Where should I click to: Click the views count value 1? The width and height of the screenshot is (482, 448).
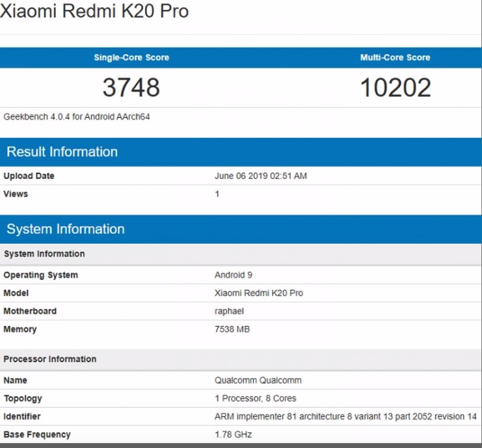pyautogui.click(x=217, y=194)
